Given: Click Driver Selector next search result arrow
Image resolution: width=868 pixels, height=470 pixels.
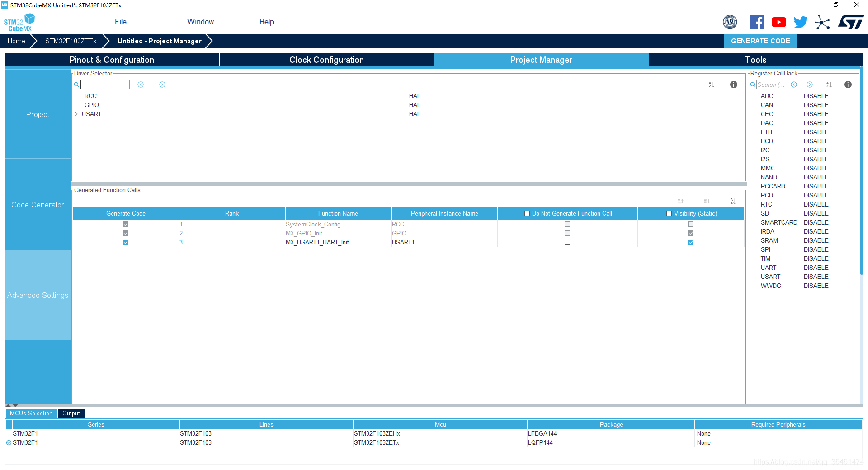Looking at the screenshot, I should coord(162,85).
